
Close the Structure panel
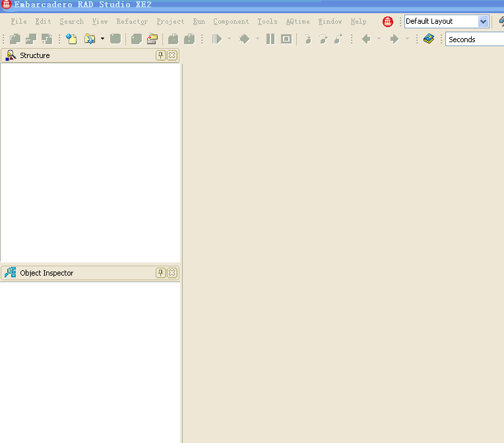pos(172,55)
